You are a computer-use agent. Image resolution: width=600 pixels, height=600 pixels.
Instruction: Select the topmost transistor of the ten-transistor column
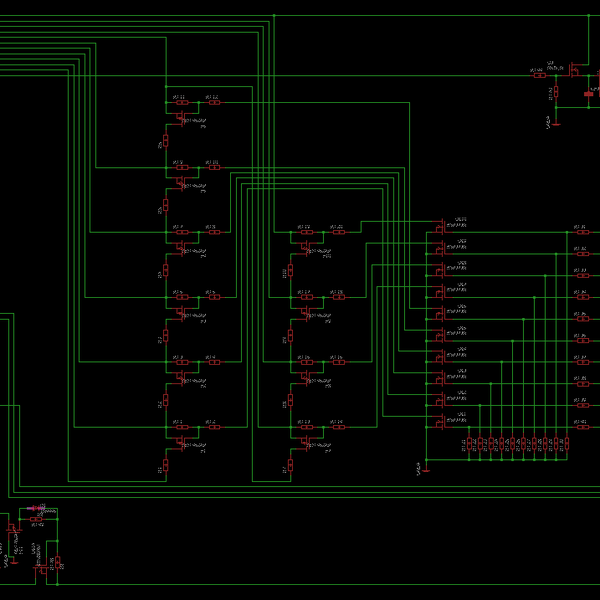[x=440, y=226]
